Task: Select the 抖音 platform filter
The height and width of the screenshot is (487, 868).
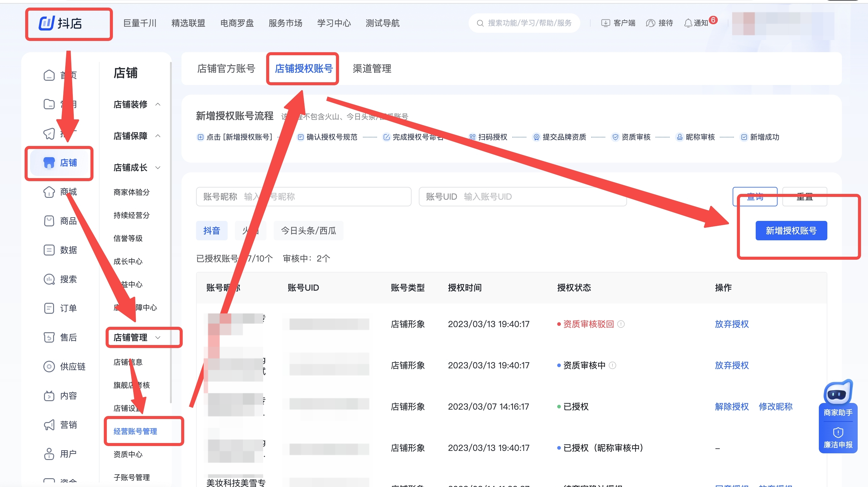Action: (211, 231)
